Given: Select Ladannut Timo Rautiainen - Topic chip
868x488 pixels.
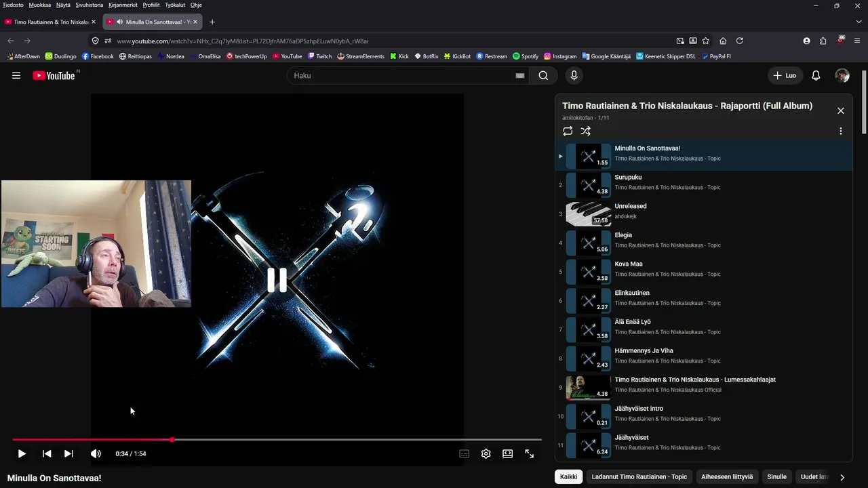Looking at the screenshot, I should tap(639, 476).
